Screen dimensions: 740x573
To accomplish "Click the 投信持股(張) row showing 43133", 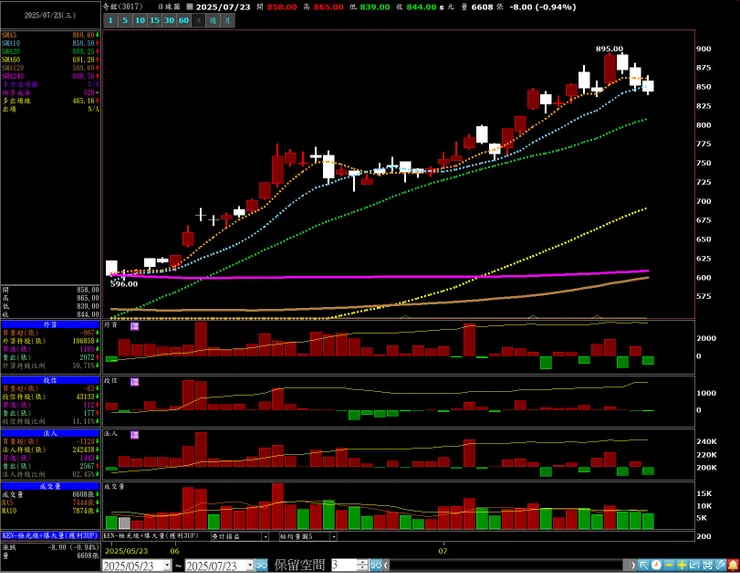I will (x=50, y=396).
